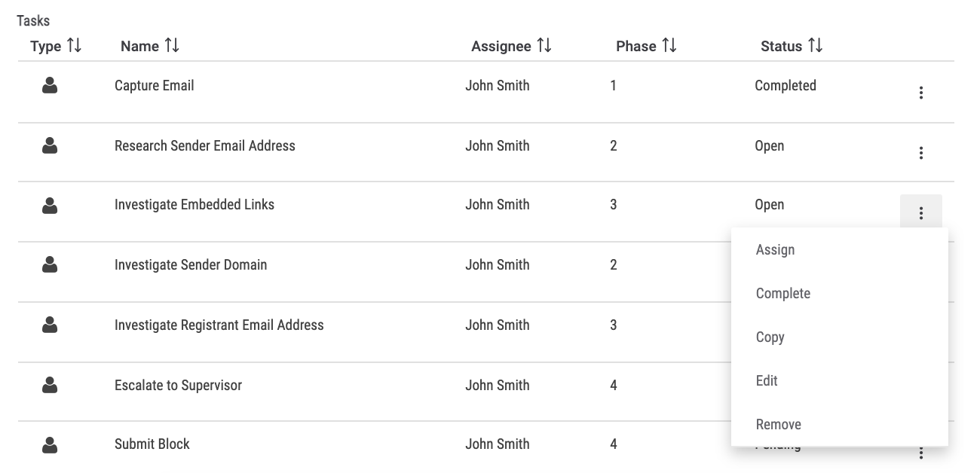Open the three-dot menu for Capture Email

tap(920, 92)
